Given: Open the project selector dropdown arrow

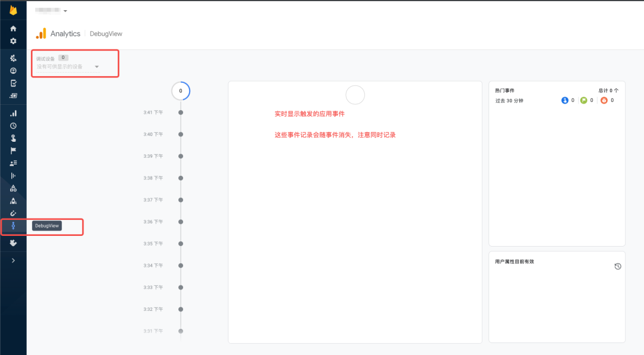Looking at the screenshot, I should tap(66, 11).
